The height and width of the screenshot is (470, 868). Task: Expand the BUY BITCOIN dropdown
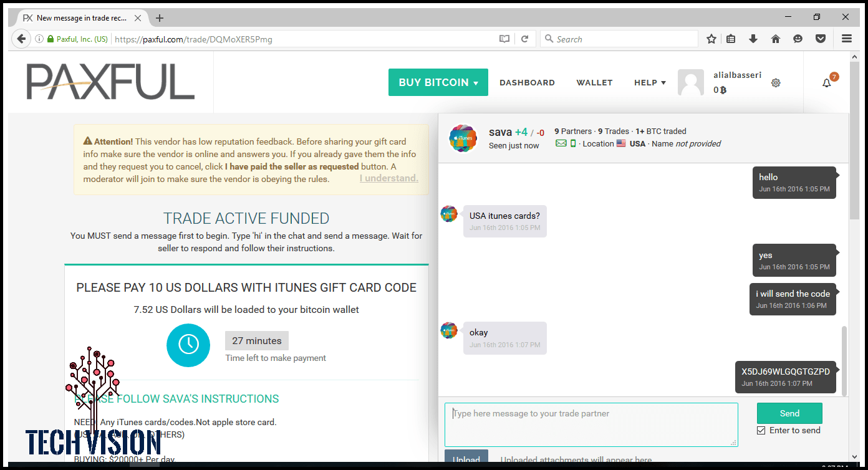[438, 82]
